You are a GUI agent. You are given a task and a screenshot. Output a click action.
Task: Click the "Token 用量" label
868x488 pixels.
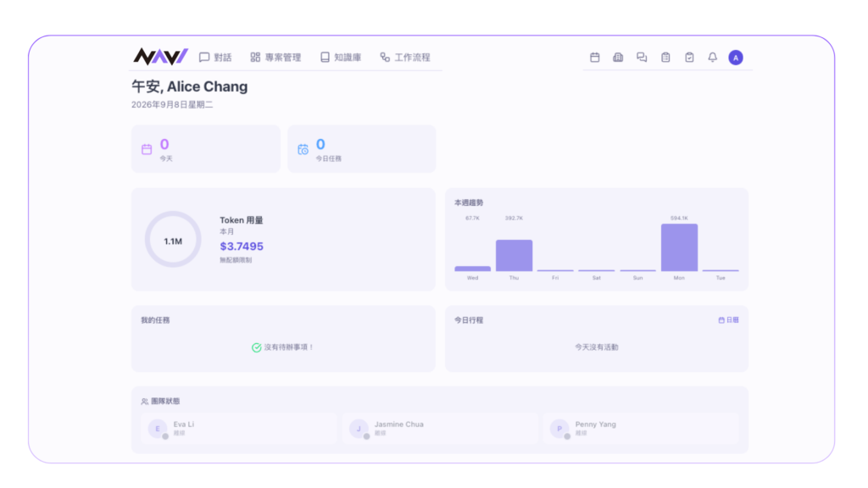click(x=242, y=220)
